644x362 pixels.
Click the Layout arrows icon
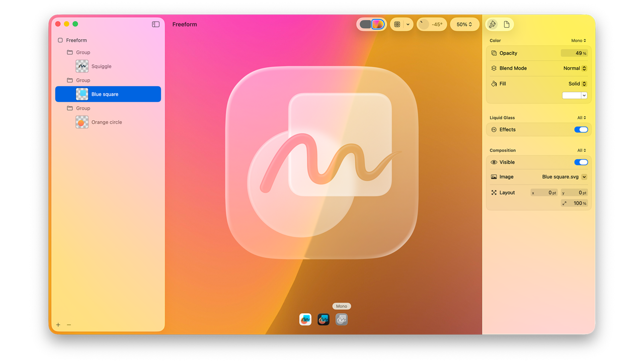(x=494, y=193)
